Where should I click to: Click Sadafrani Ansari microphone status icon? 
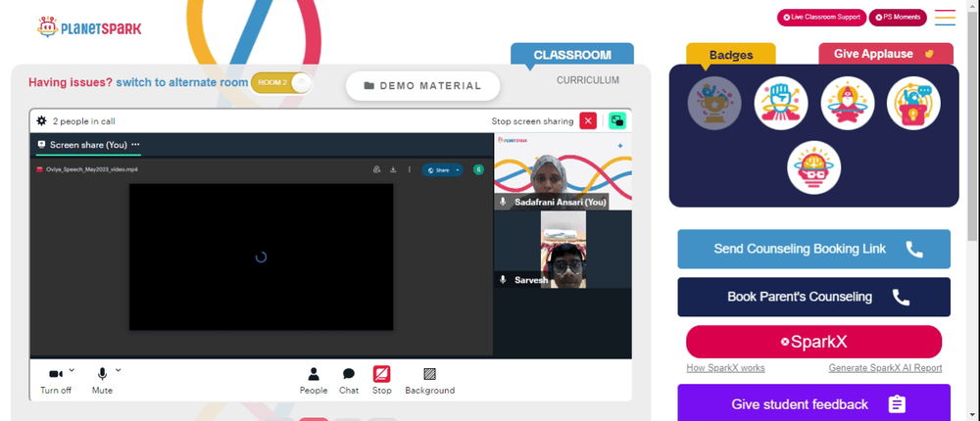(x=503, y=202)
